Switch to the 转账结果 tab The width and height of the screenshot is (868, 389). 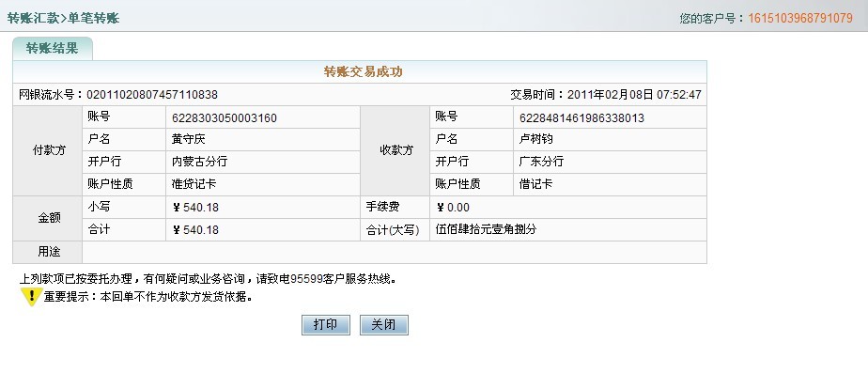(52, 49)
